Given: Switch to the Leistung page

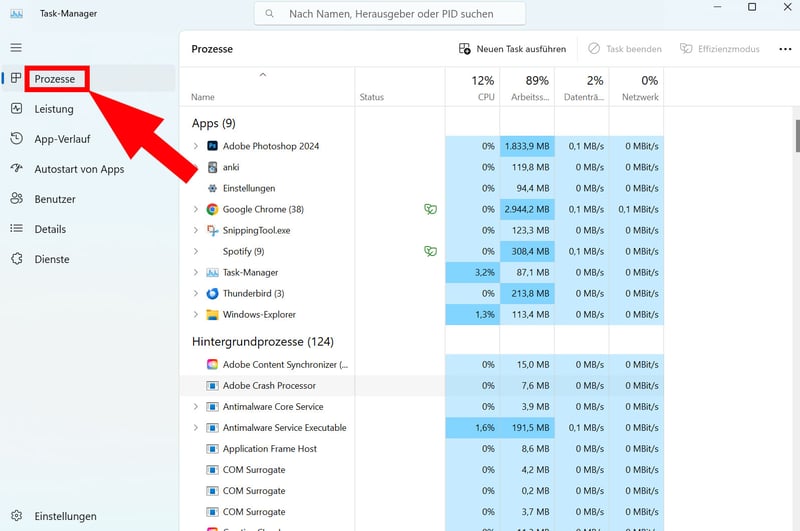Looking at the screenshot, I should pos(53,109).
